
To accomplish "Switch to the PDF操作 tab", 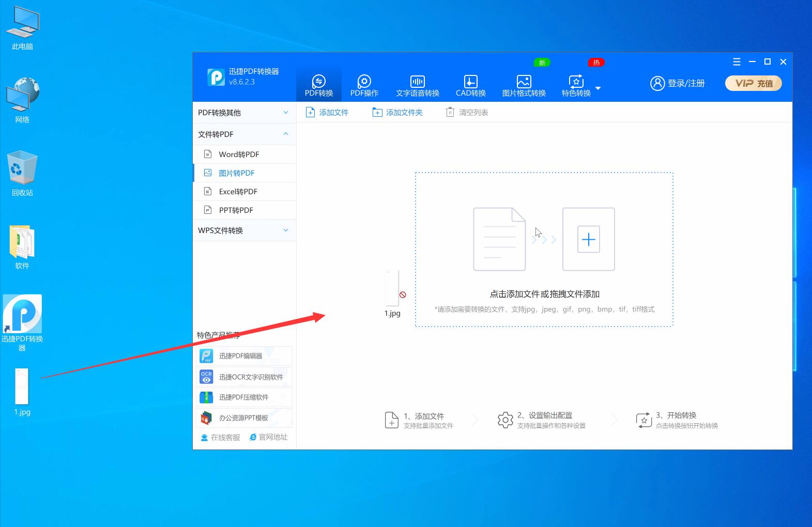I will click(364, 86).
